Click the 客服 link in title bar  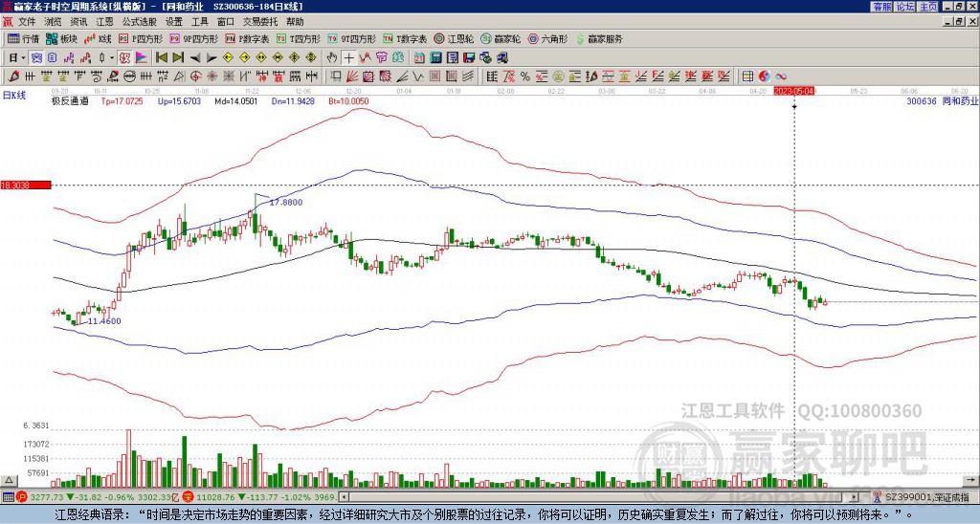882,7
